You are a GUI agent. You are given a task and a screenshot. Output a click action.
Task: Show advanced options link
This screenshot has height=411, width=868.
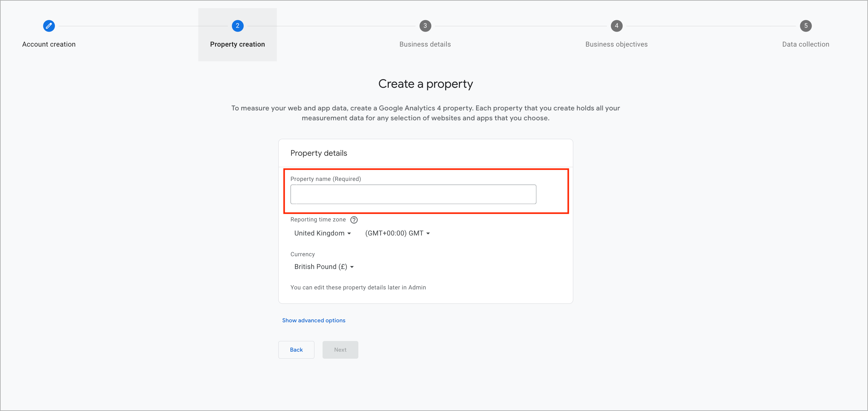coord(314,320)
